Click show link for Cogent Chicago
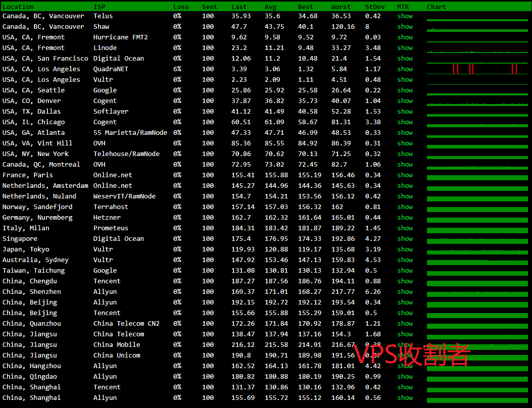 tap(405, 122)
